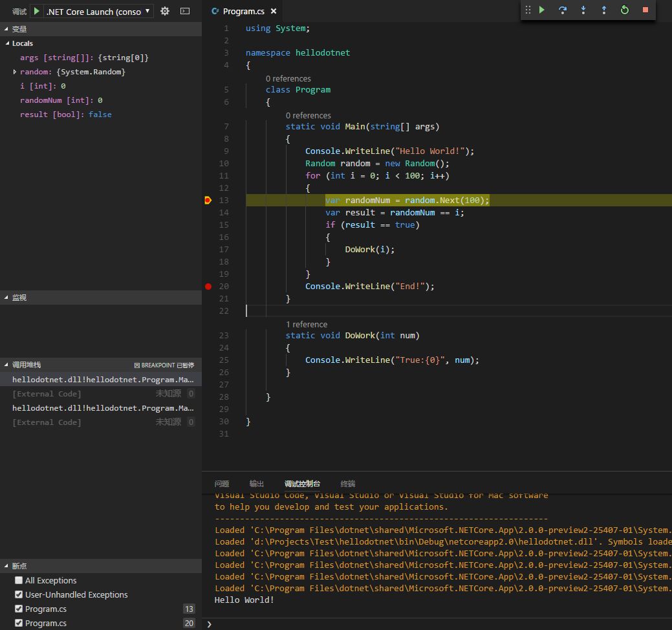Image resolution: width=672 pixels, height=630 pixels.
Task: Collapse the Locals section
Action: 8,43
